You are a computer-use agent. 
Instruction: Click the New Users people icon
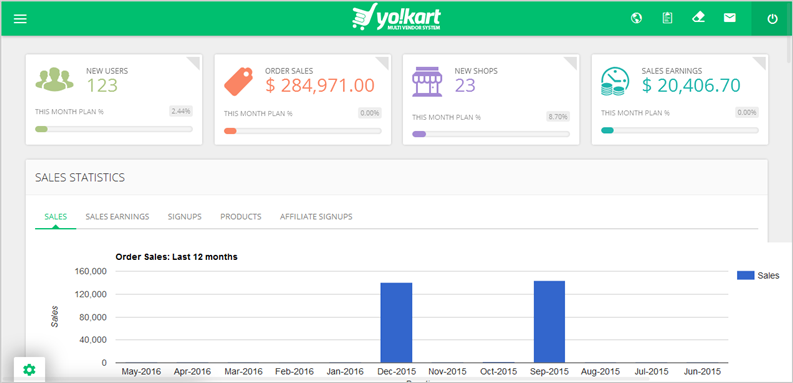(55, 79)
